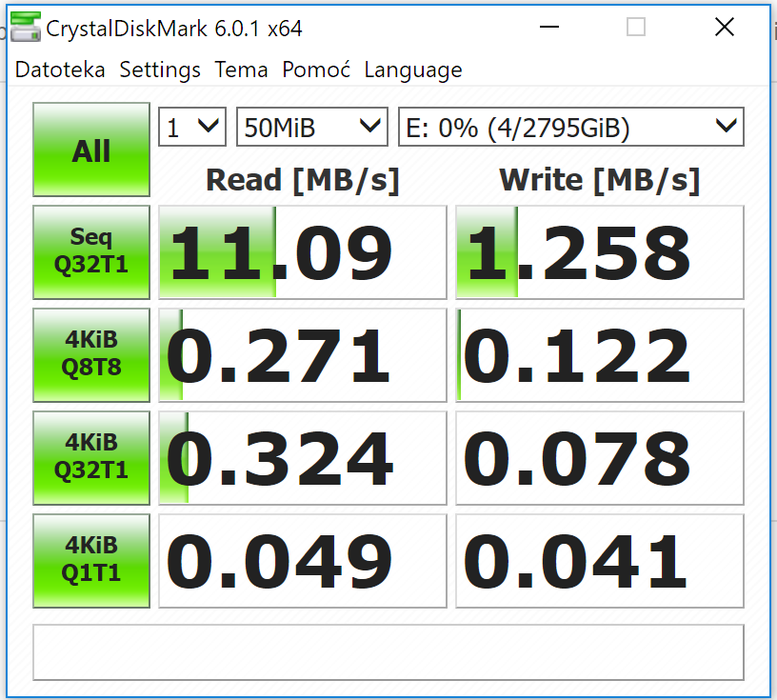Run all benchmarks with the All button
777x700 pixels.
point(91,150)
